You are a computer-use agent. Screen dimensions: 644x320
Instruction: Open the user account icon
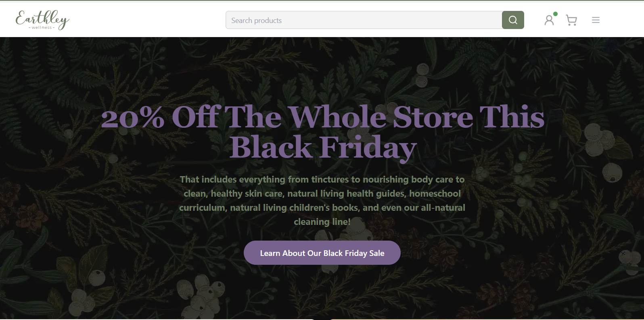tap(549, 20)
